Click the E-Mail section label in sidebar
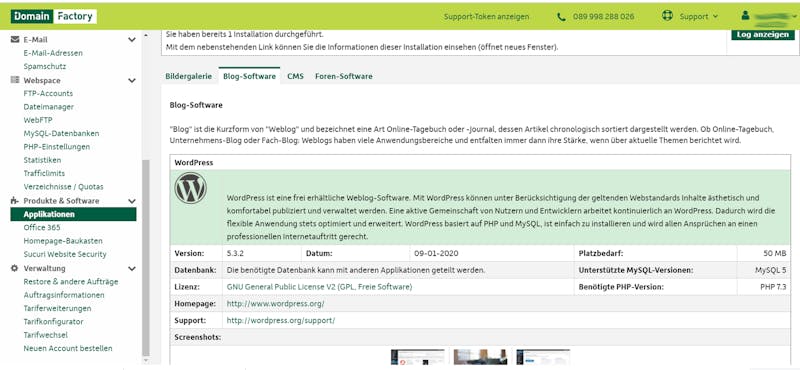800x370 pixels. 36,40
